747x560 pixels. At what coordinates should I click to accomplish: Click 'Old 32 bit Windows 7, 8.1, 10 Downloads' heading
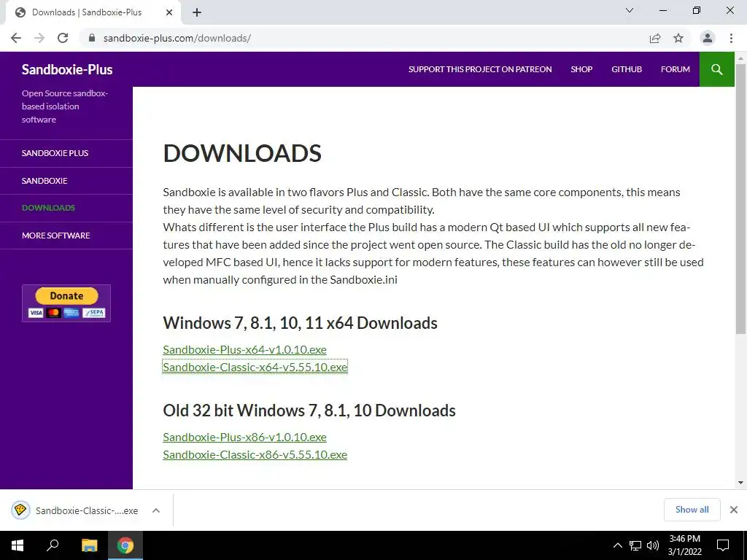(309, 411)
